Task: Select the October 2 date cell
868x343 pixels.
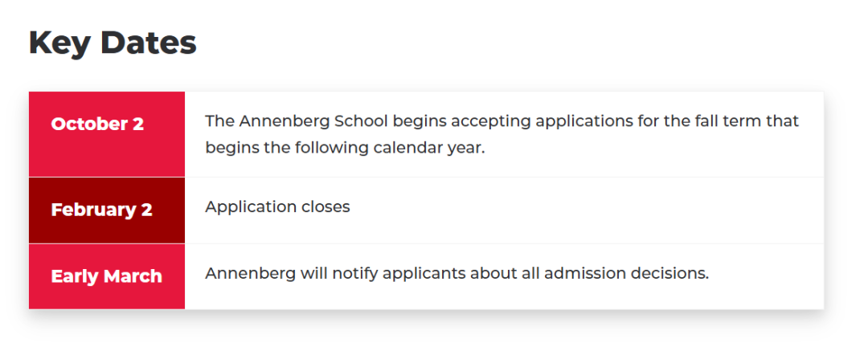Action: (x=107, y=134)
